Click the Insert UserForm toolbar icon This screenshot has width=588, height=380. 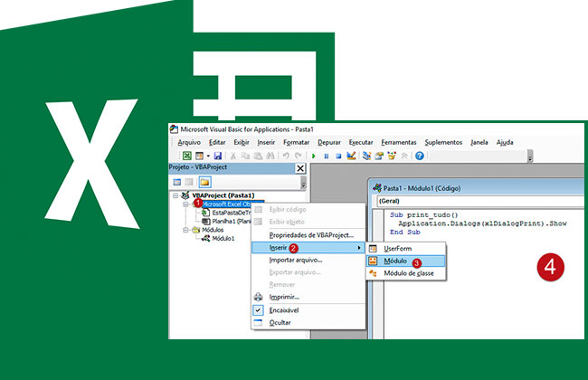click(199, 156)
